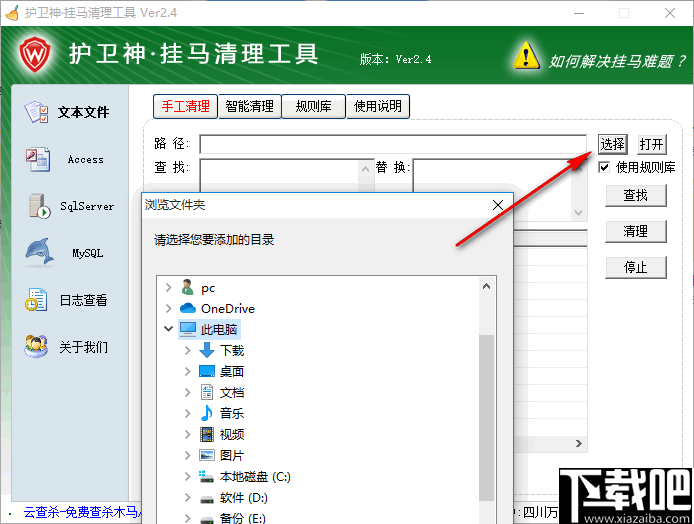Select the 视频 video film icon
This screenshot has height=524, width=694.
[207, 434]
